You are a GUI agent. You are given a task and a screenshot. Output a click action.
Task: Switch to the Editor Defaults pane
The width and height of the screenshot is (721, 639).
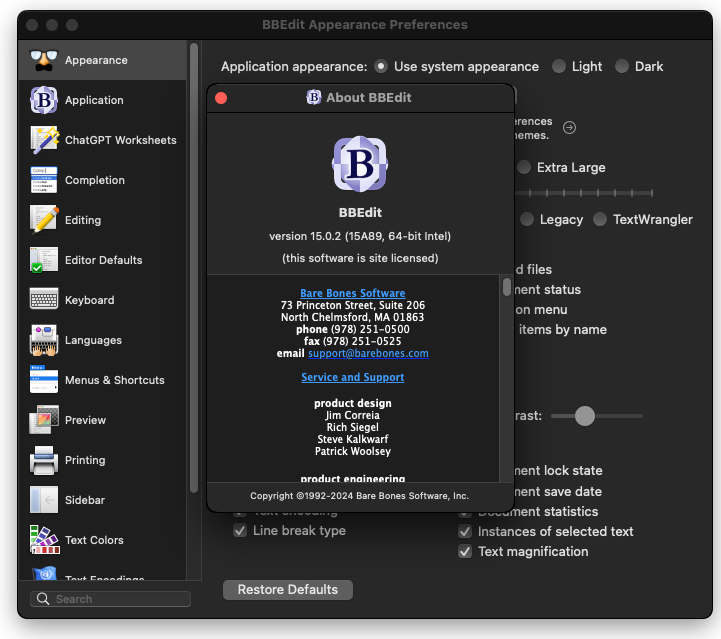(103, 260)
